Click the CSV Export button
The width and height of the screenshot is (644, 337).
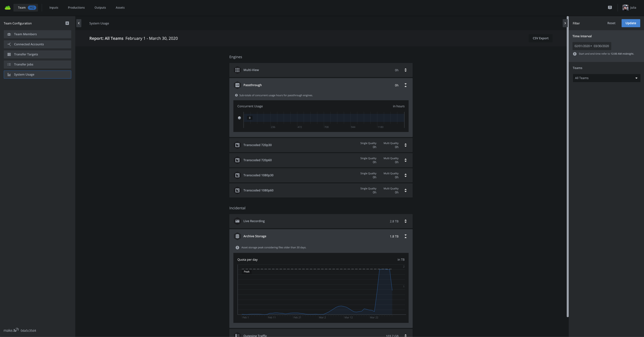pos(541,38)
